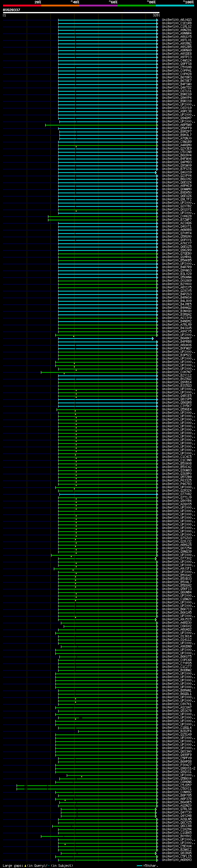Select hit label UniRef100_A9U1Y5
This screenshot has height=868, width=197.
(x=176, y=37)
